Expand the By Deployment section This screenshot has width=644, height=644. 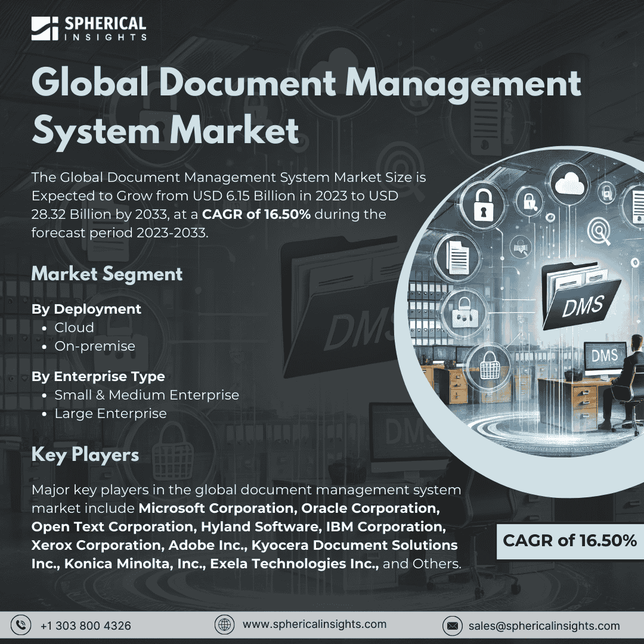pyautogui.click(x=86, y=309)
